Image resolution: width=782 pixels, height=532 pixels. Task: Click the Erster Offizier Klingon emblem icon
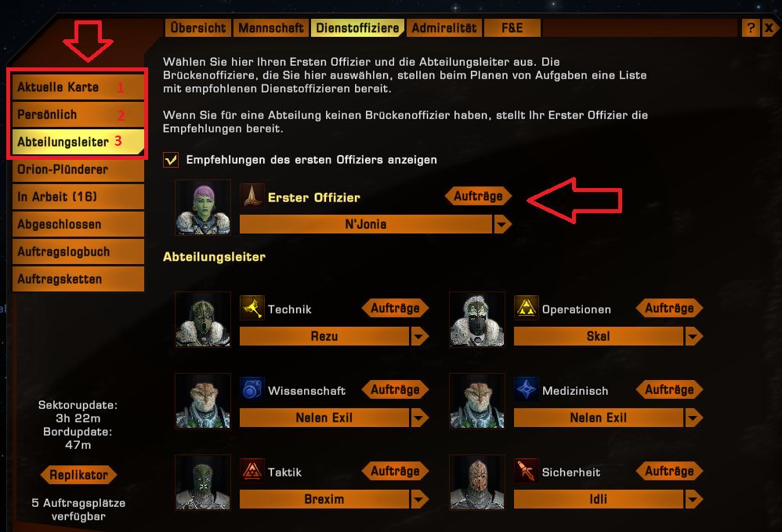click(x=252, y=196)
